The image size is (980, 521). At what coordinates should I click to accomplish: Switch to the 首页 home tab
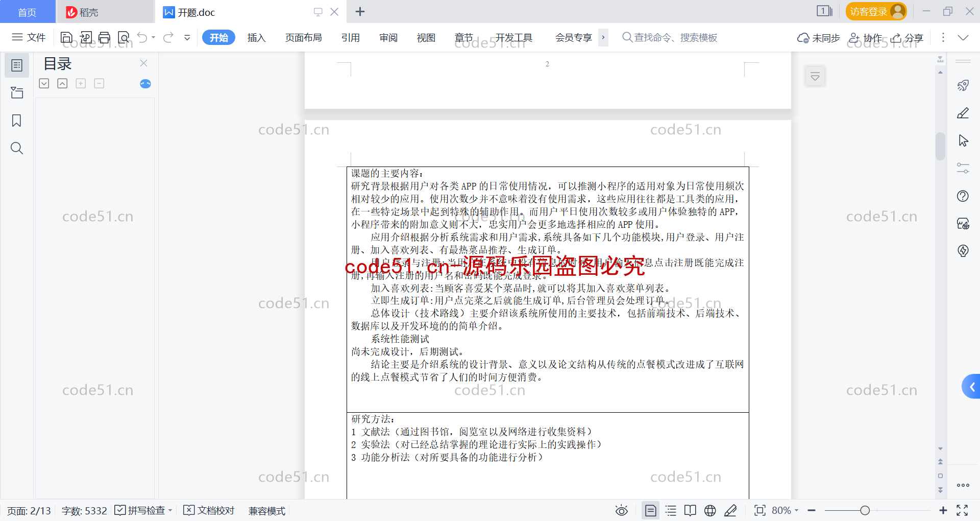tap(28, 12)
